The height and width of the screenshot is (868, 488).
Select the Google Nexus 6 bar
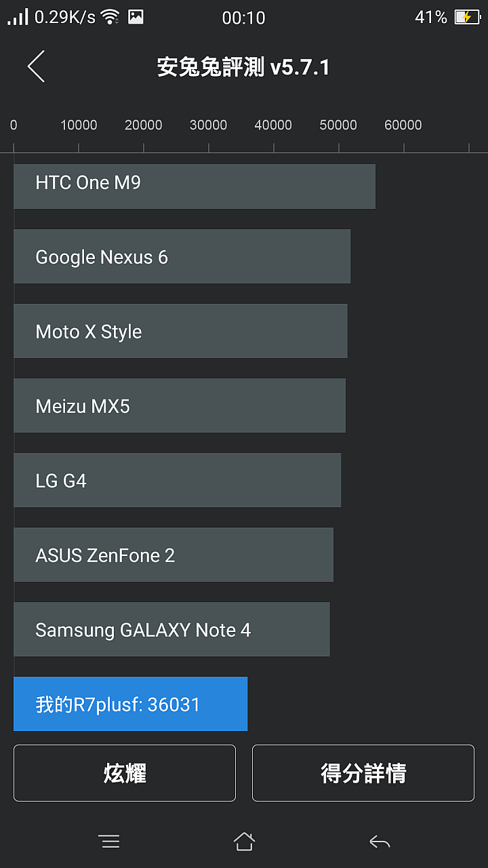[x=182, y=256]
